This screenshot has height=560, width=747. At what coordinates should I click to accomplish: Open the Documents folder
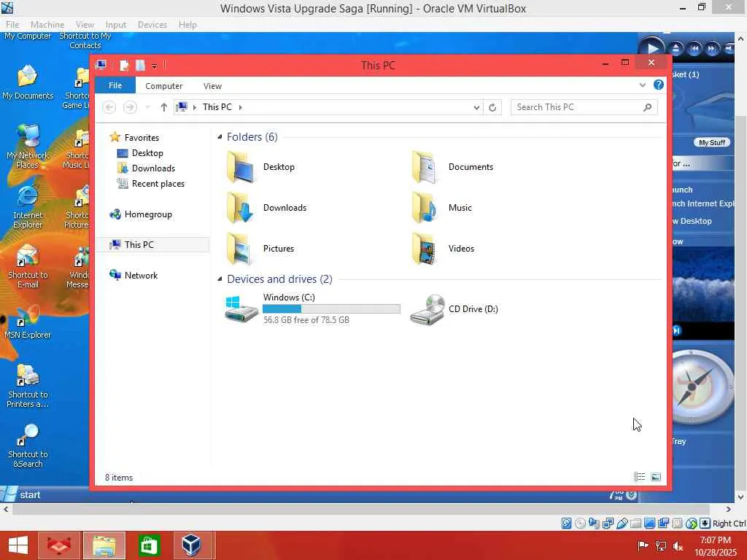pos(452,167)
